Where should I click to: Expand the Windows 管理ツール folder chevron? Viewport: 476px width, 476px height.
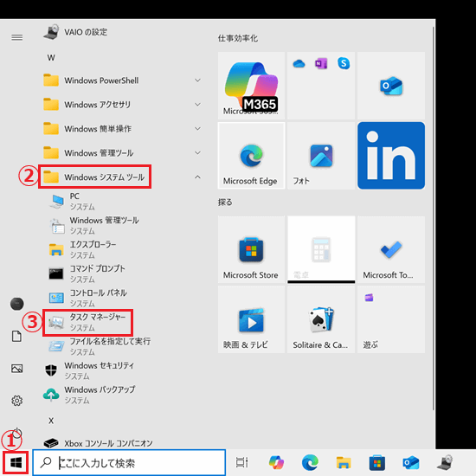tap(197, 153)
